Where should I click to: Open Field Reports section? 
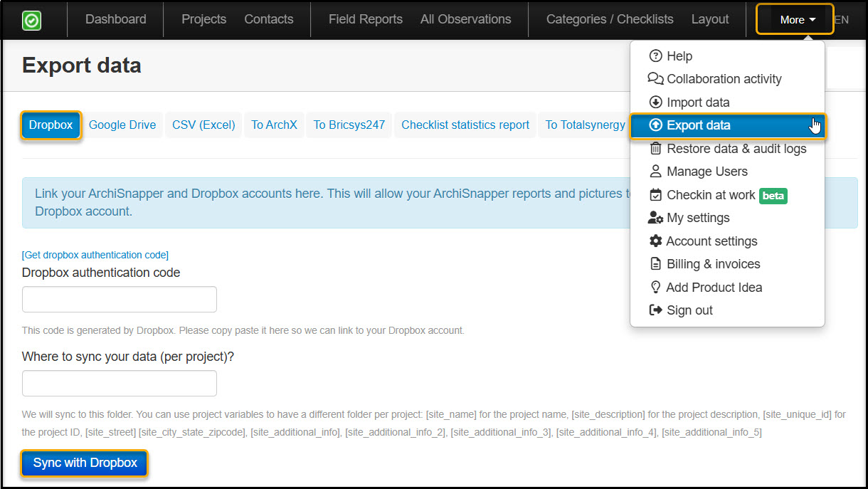click(366, 19)
